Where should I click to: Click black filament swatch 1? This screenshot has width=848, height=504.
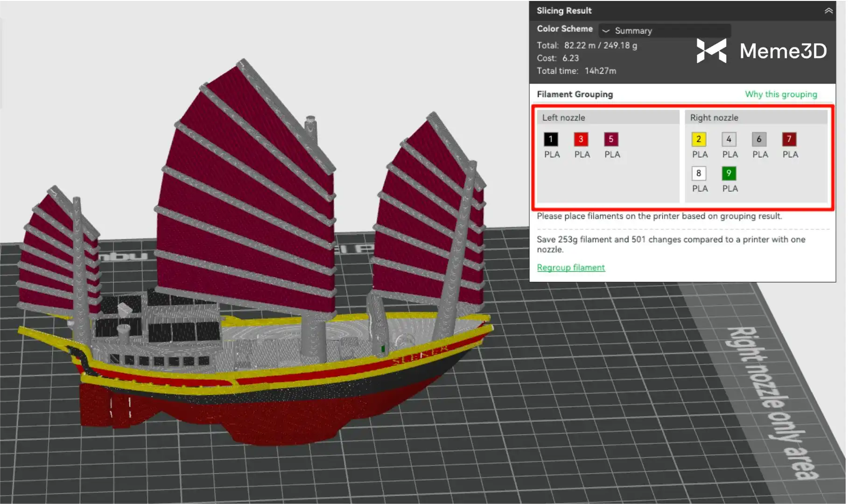click(551, 139)
